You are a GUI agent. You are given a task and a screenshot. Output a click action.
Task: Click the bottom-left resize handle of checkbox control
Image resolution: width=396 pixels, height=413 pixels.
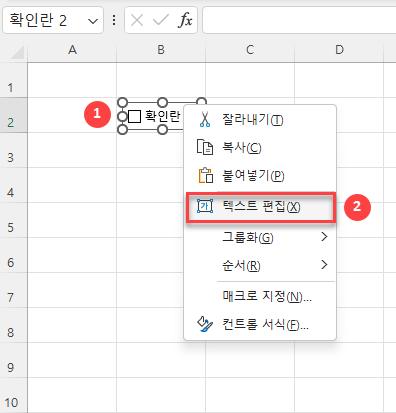tap(123, 130)
